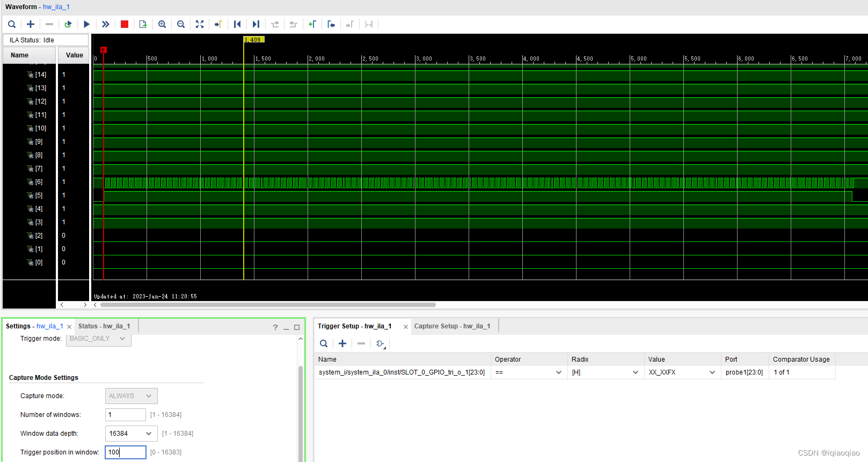Close the Trigger Setup tab
The height and width of the screenshot is (462, 868).
click(406, 327)
